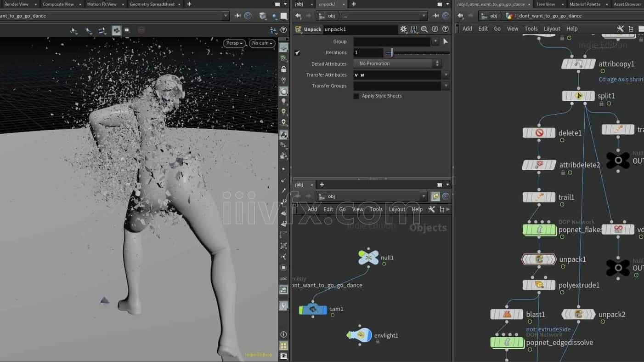Toggle the highlighted display mode button in viewport toolbar
The width and height of the screenshot is (644, 362).
pyautogui.click(x=117, y=30)
